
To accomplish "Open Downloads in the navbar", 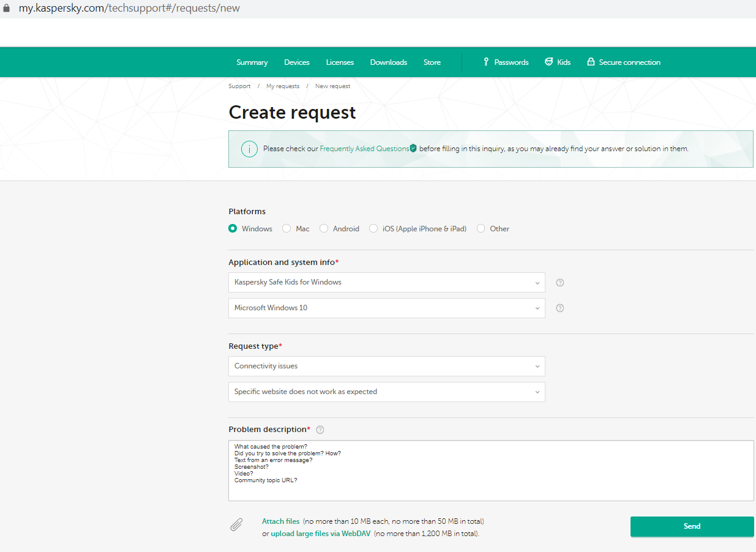I will click(x=389, y=62).
